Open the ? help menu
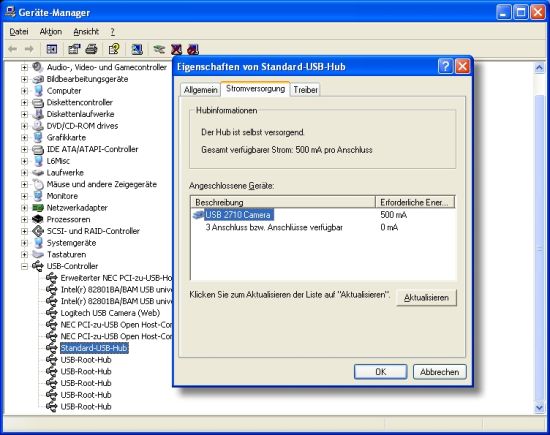The width and height of the screenshot is (550, 435). coord(112,32)
